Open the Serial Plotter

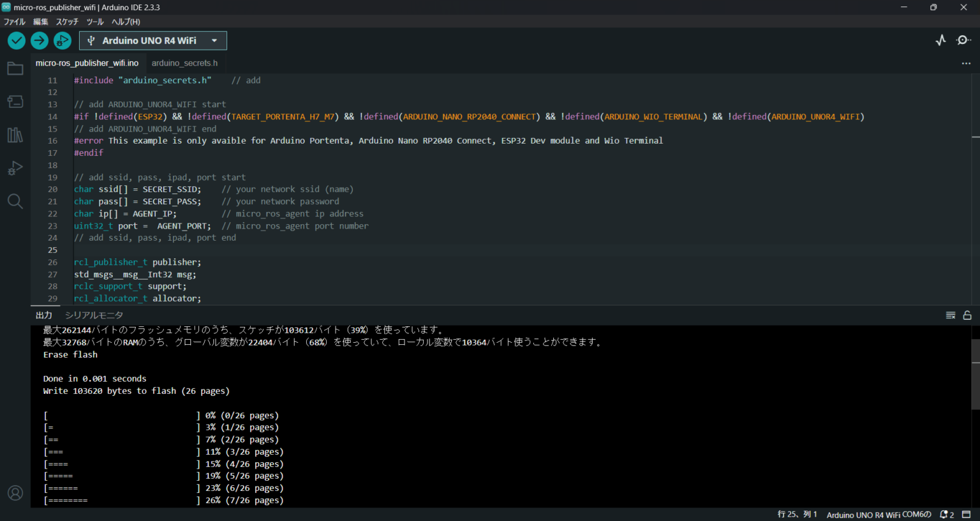pyautogui.click(x=940, y=40)
